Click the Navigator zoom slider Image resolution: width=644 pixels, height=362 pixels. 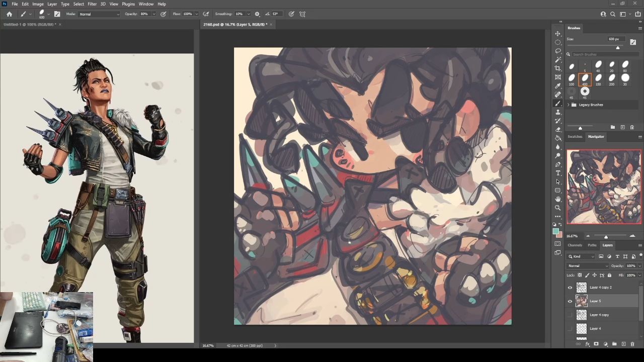[x=606, y=236]
